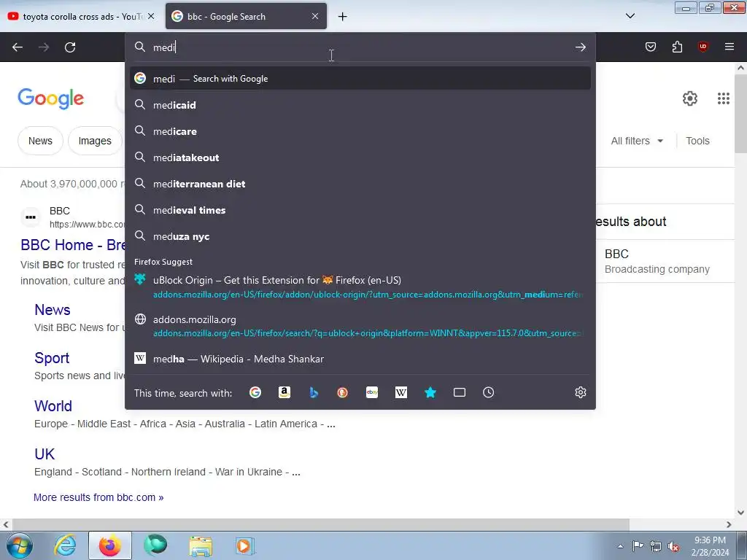Choose the mediterranean diet suggestion
747x560 pixels.
click(360, 183)
